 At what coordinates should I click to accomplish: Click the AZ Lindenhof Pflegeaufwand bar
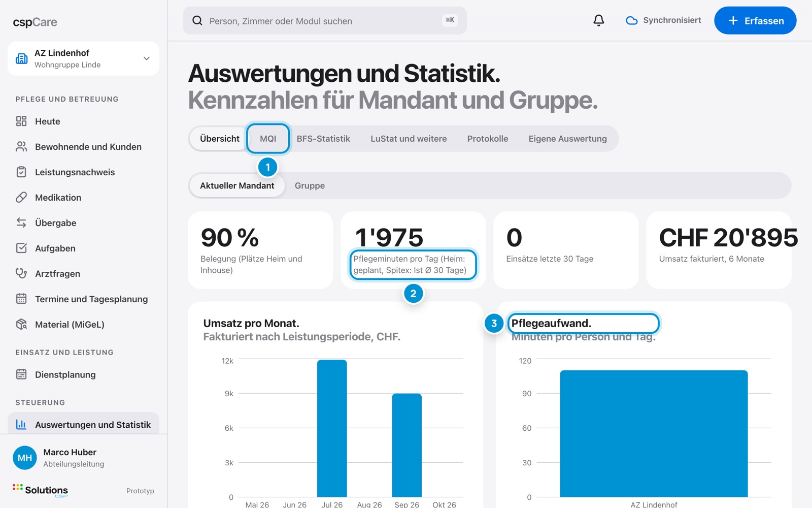pos(654,433)
